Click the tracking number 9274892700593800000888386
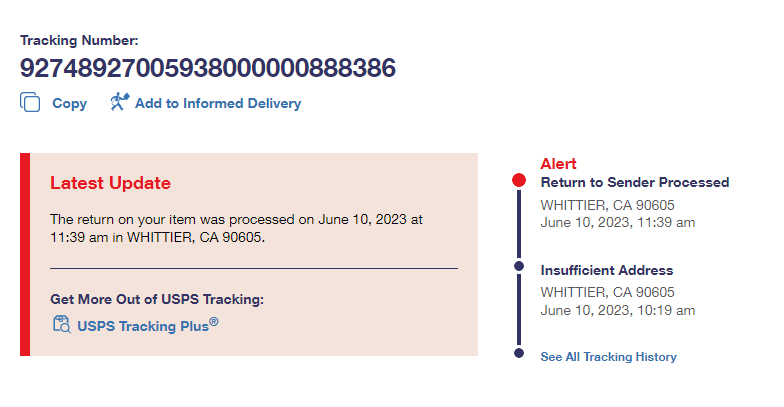The image size is (784, 407). point(208,68)
